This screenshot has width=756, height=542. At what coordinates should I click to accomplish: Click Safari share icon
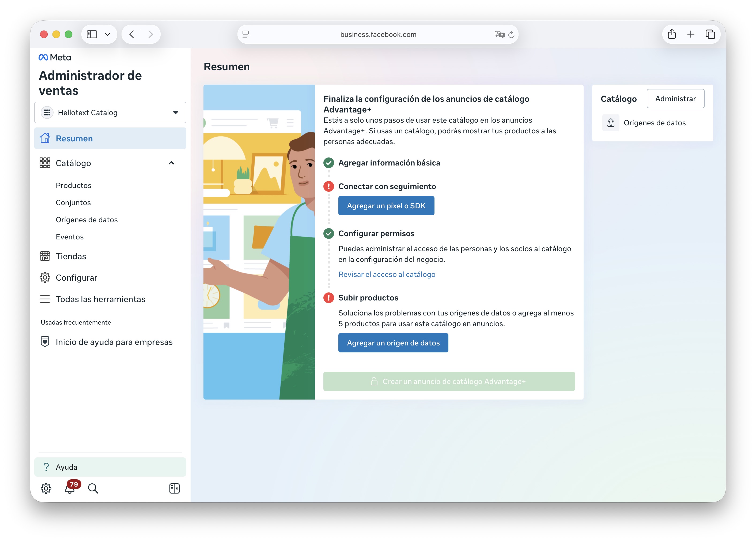point(672,34)
